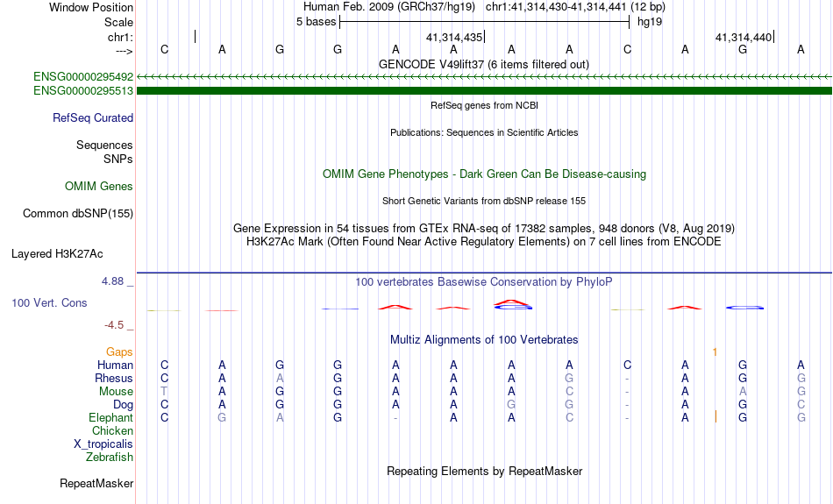
Task: Click the chr1: ruler label
Action: (x=121, y=37)
